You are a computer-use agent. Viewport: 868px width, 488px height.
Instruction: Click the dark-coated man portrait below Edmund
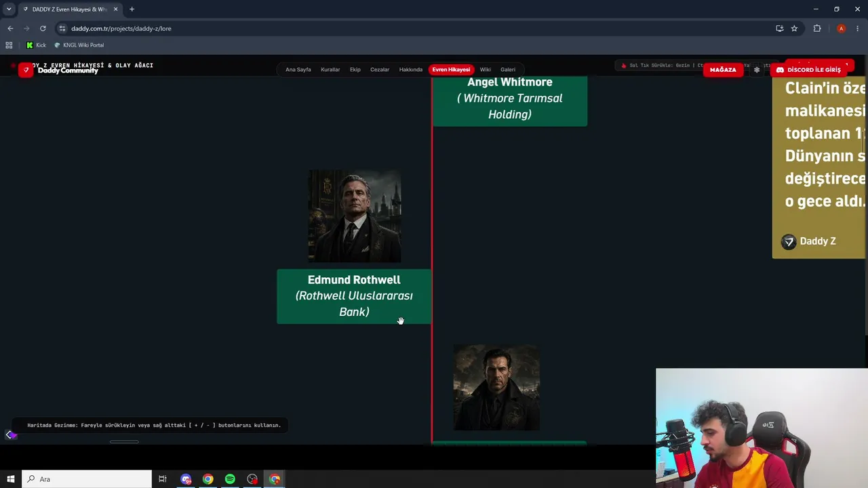pyautogui.click(x=496, y=387)
